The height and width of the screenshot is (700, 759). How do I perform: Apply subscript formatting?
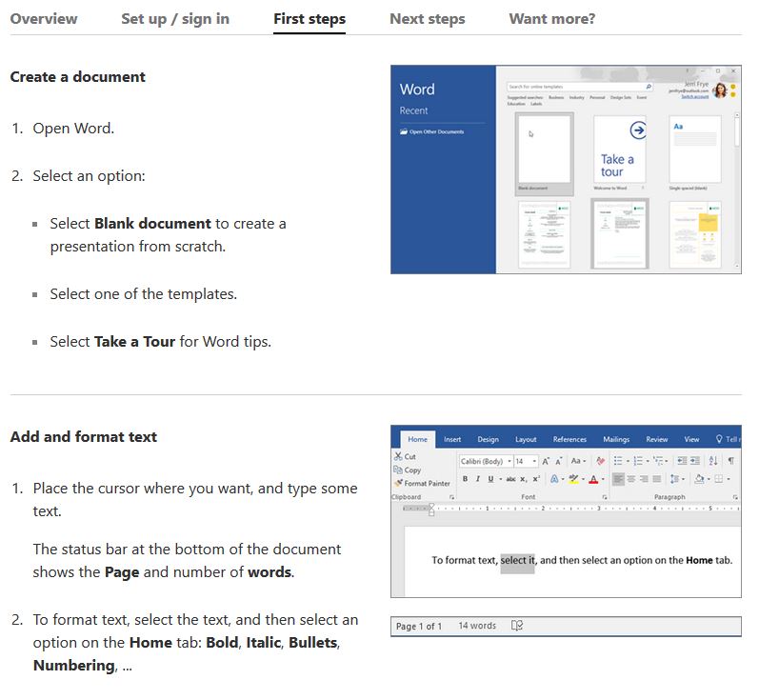pyautogui.click(x=523, y=479)
